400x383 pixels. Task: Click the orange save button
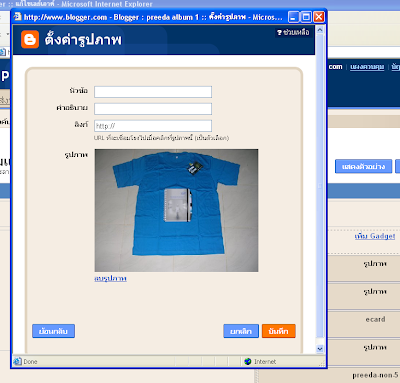pos(279,331)
